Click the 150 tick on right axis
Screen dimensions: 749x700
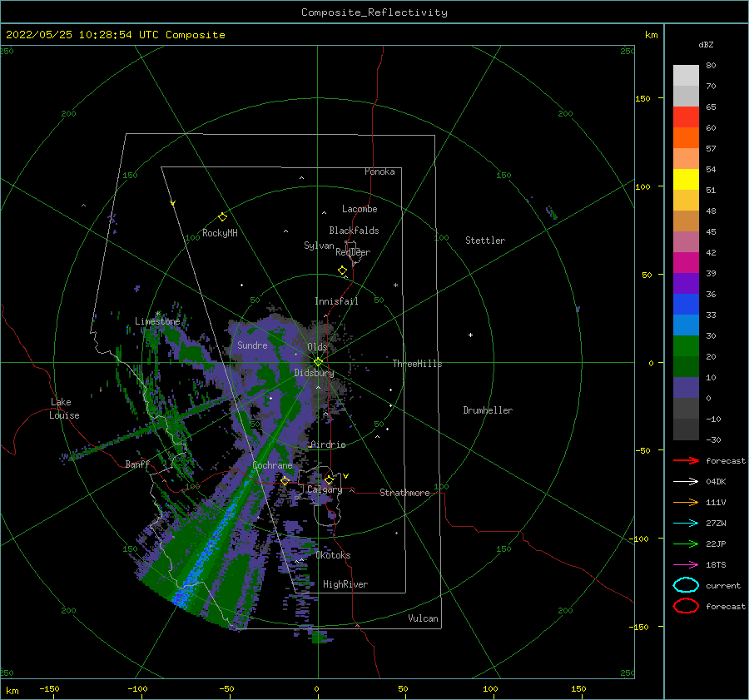click(642, 98)
